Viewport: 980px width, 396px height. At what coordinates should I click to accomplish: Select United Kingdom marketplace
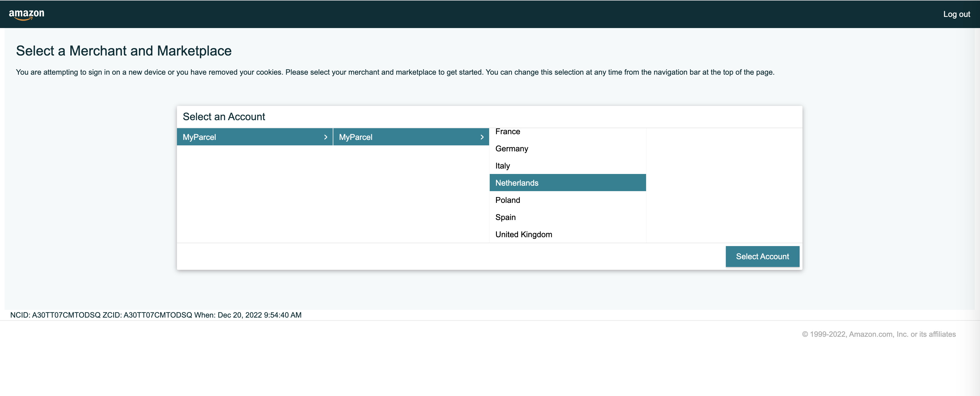[x=523, y=234]
